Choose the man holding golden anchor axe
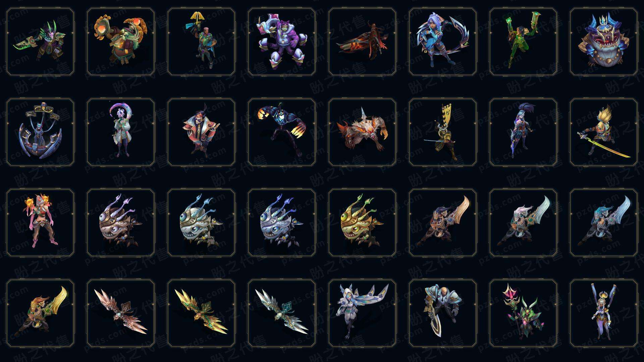This screenshot has height=362, width=644. (x=201, y=42)
